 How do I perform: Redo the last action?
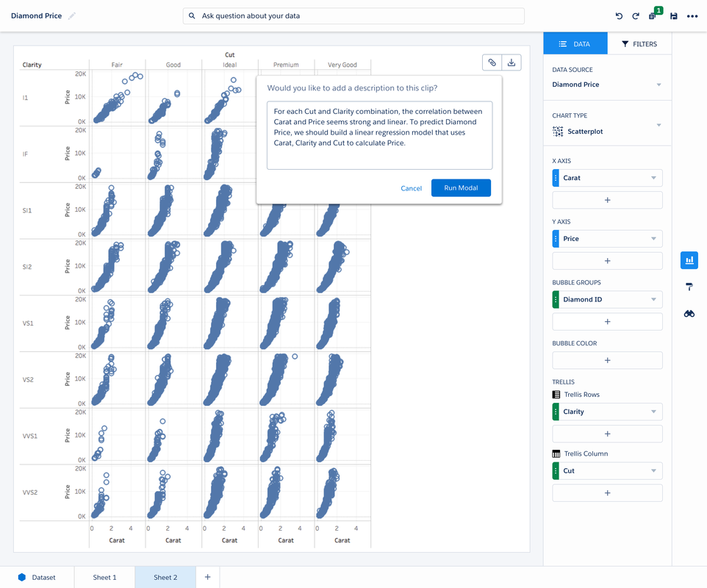click(x=636, y=16)
